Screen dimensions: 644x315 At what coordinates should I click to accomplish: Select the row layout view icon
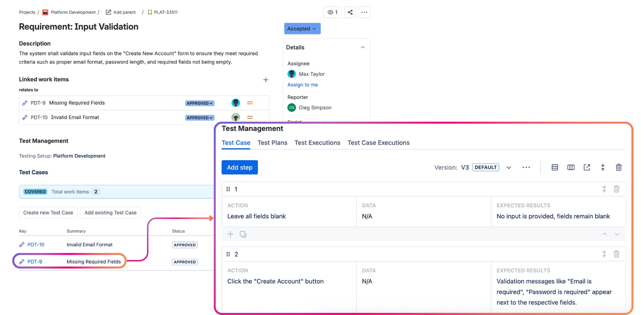[x=555, y=167]
